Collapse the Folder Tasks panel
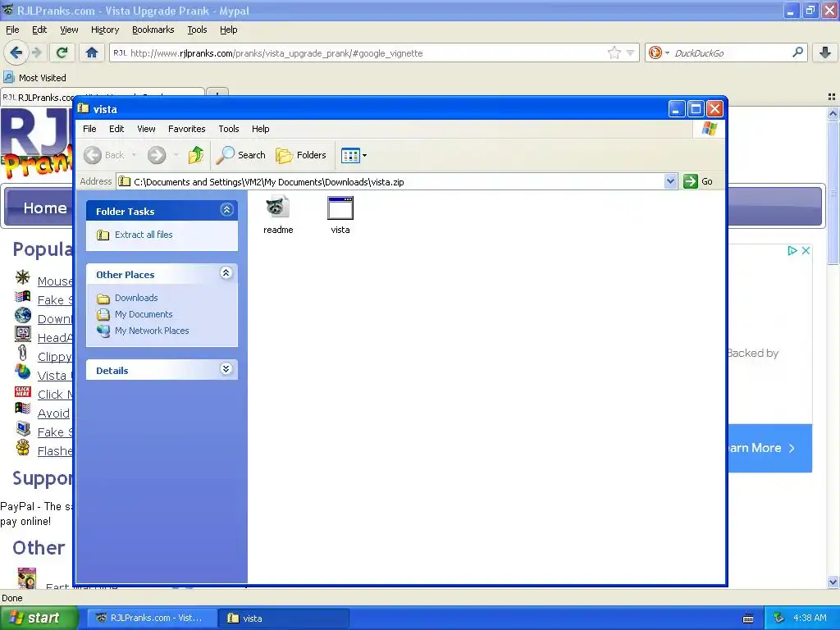The image size is (840, 630). point(226,210)
